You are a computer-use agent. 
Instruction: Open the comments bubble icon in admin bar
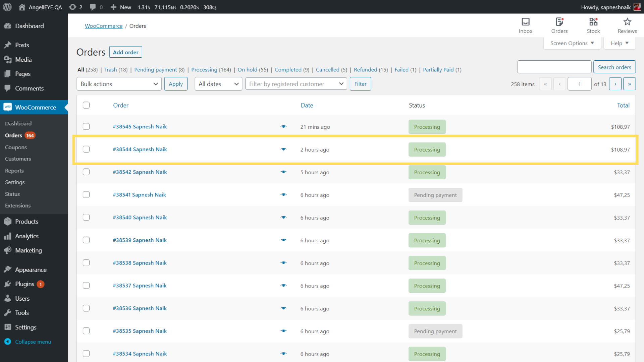tap(93, 7)
